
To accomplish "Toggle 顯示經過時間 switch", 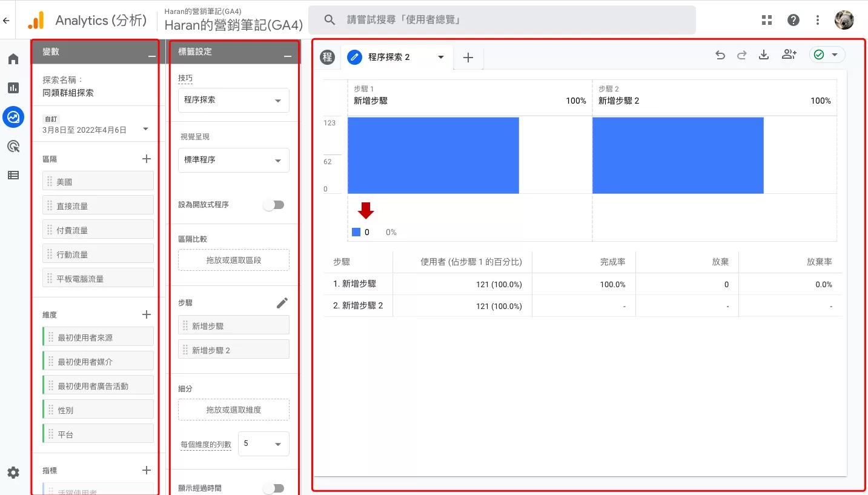I will [x=273, y=488].
